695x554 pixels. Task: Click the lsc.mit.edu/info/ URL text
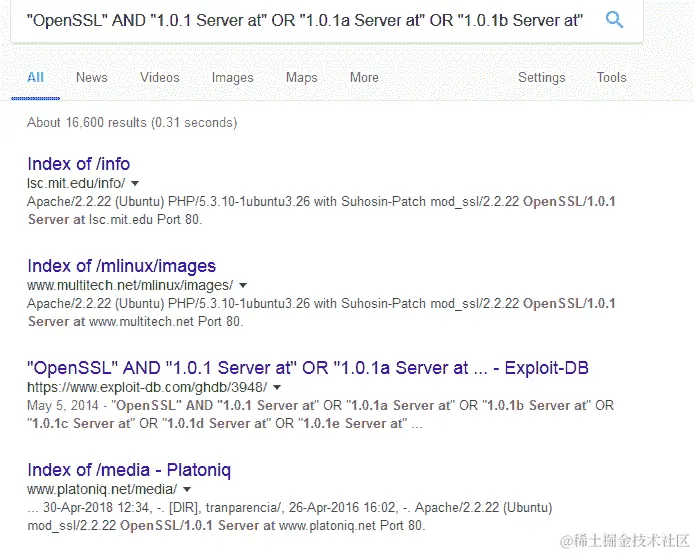pos(76,183)
